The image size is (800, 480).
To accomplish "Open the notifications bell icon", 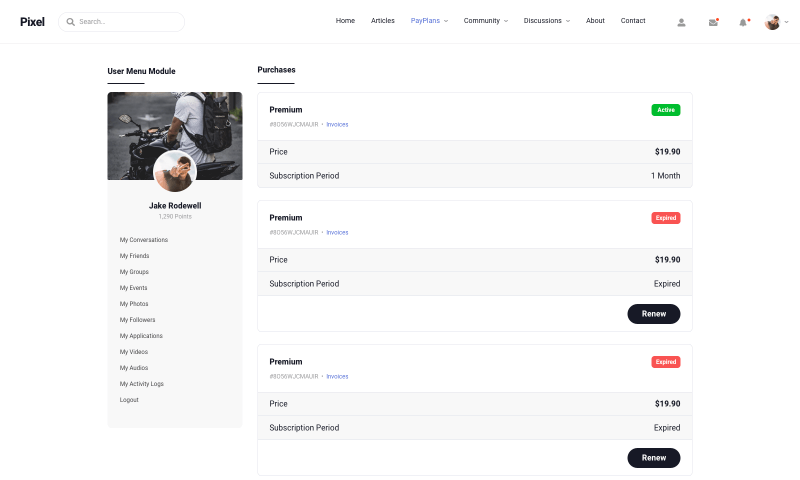I will click(x=743, y=22).
